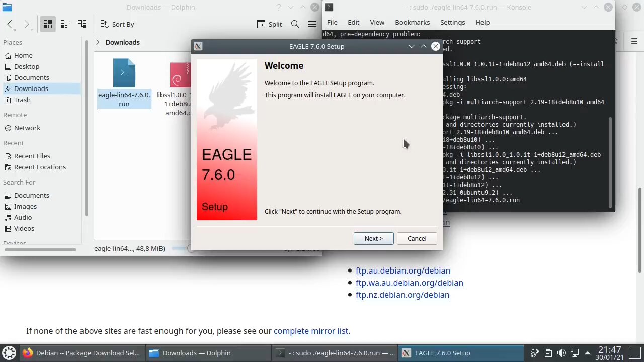Click the updates notifier tray icon
The image size is (644, 362).
point(535,353)
